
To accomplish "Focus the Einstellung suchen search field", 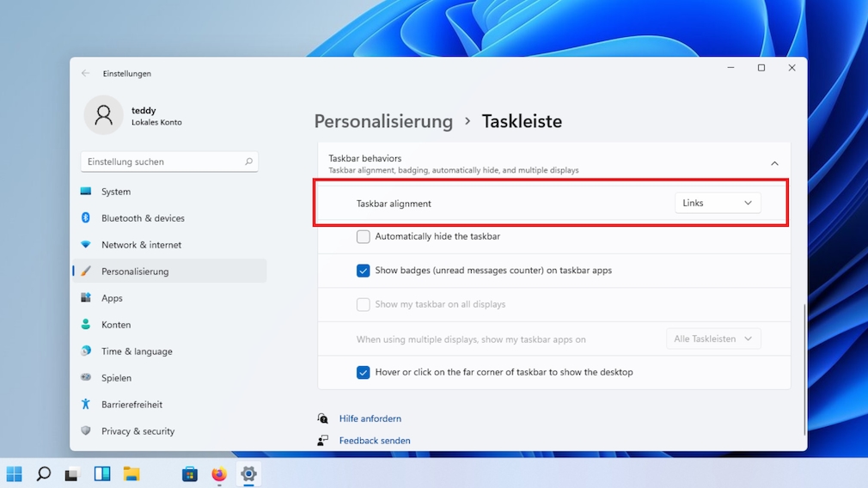I will pos(169,162).
